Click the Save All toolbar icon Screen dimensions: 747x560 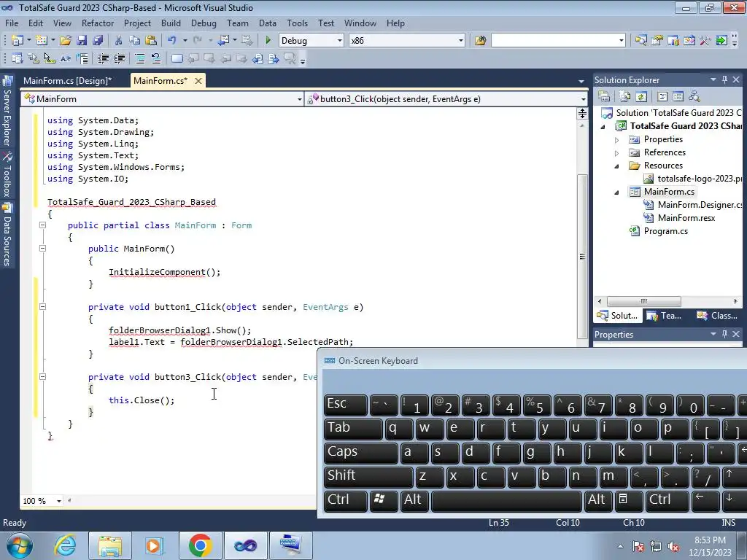click(98, 41)
